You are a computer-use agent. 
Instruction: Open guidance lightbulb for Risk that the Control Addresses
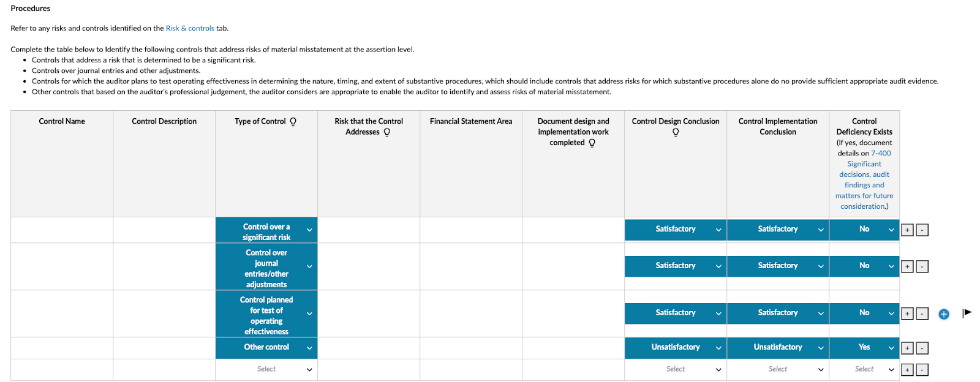386,132
